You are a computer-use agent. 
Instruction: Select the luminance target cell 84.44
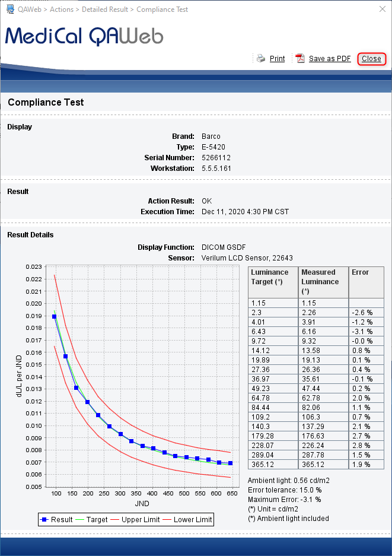point(273,408)
